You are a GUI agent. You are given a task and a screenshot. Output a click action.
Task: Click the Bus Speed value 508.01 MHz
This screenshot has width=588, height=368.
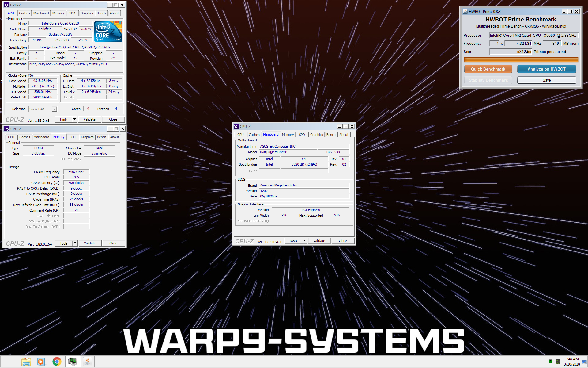point(43,92)
